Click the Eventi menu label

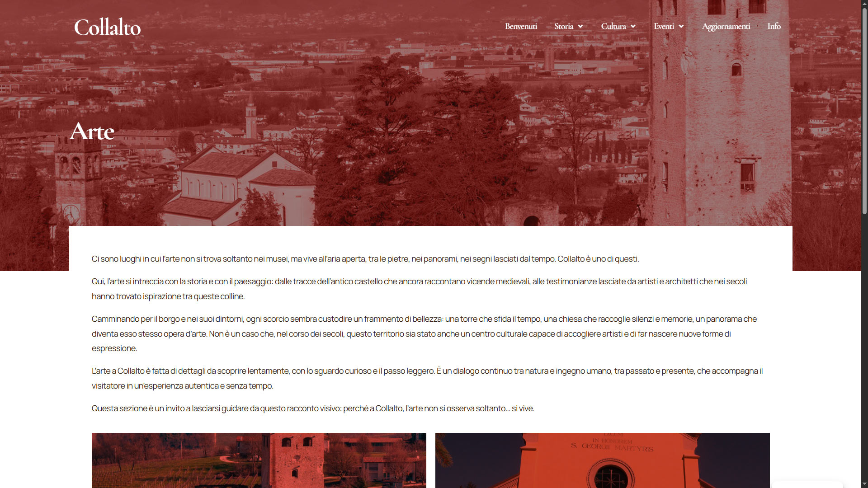pyautogui.click(x=664, y=26)
